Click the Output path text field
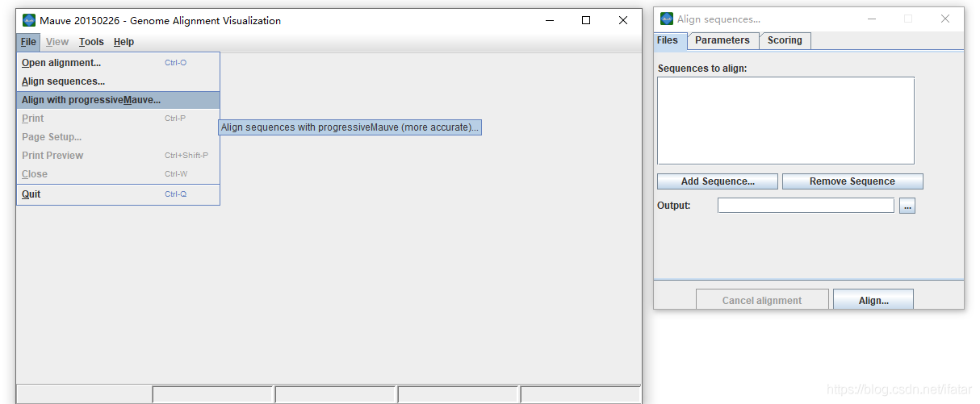 (x=806, y=206)
